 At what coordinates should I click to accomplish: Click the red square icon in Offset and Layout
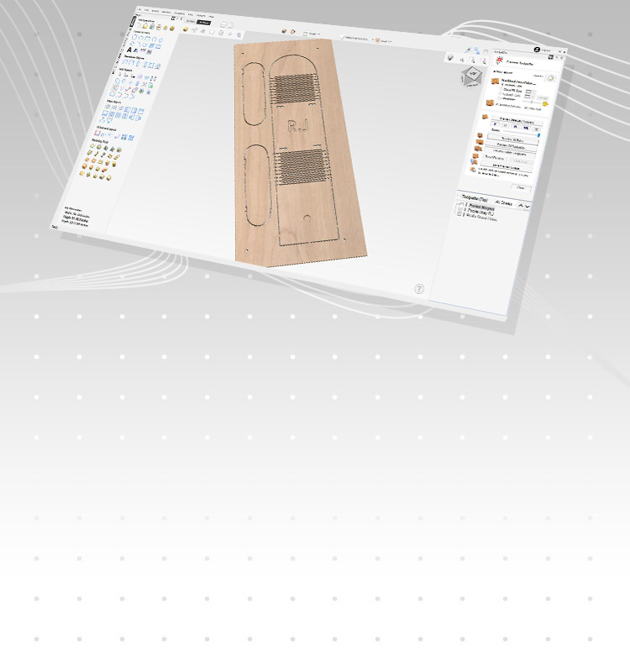point(97,133)
